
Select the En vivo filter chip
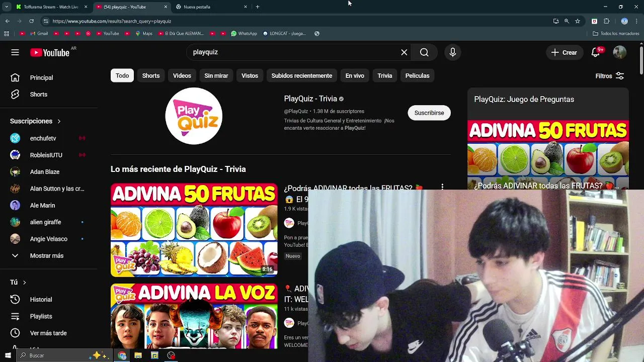point(355,75)
